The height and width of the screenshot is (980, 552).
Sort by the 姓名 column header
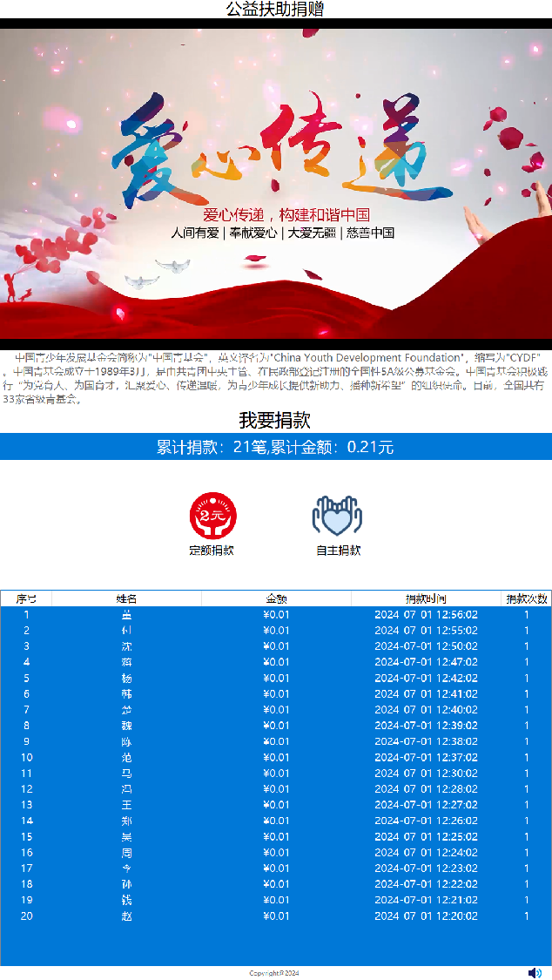pyautogui.click(x=127, y=598)
